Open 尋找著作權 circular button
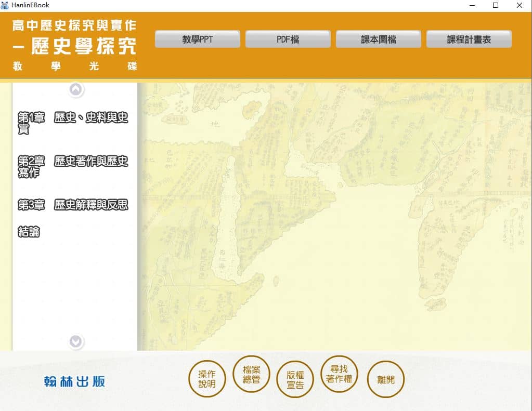The image size is (532, 411). tap(339, 374)
